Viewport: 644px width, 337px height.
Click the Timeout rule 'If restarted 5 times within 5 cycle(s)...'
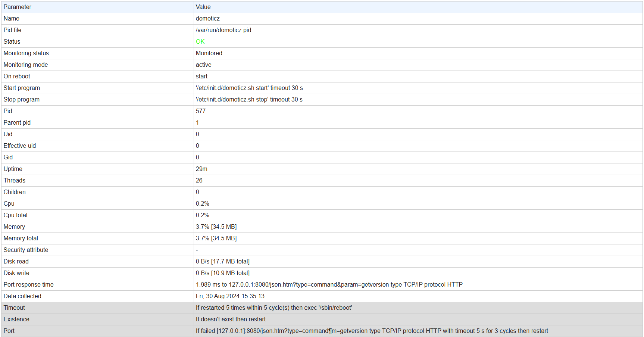274,308
